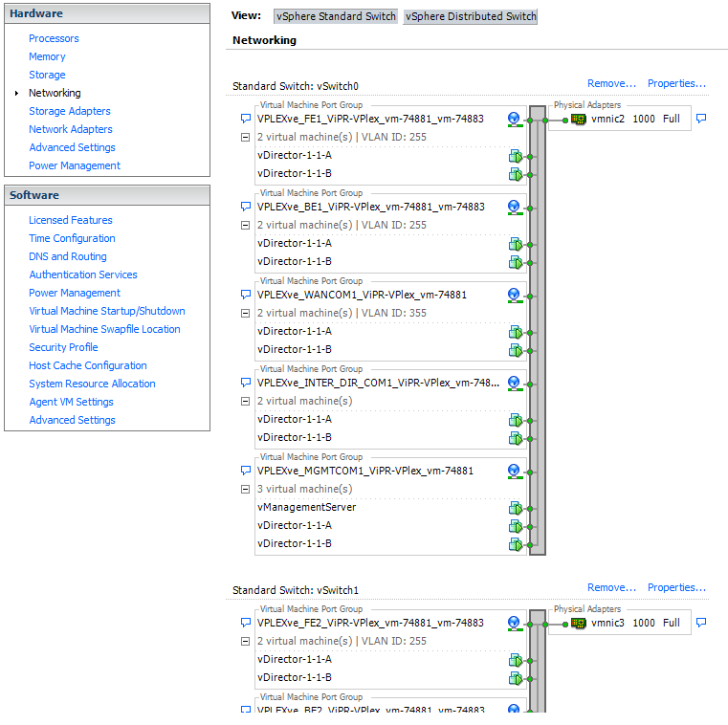Viewport: 728px width, 725px height.
Task: Open Storage Adapters in Hardware panel
Action: tap(69, 111)
